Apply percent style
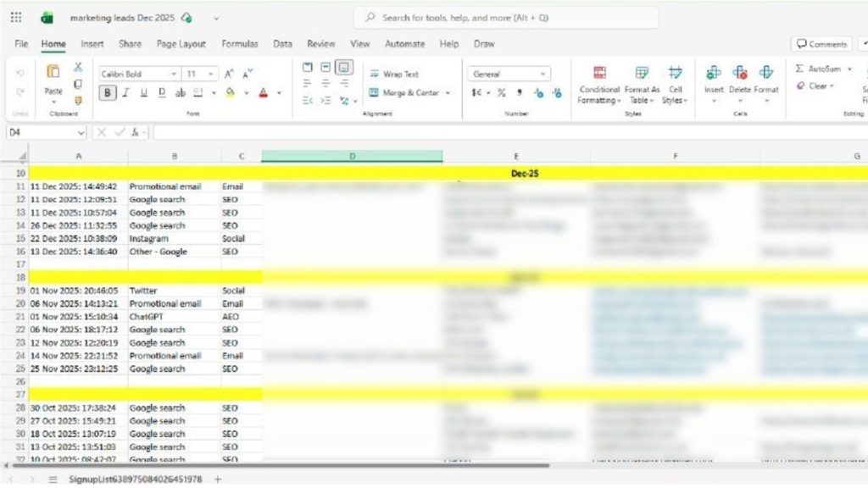868x488 pixels. click(502, 93)
